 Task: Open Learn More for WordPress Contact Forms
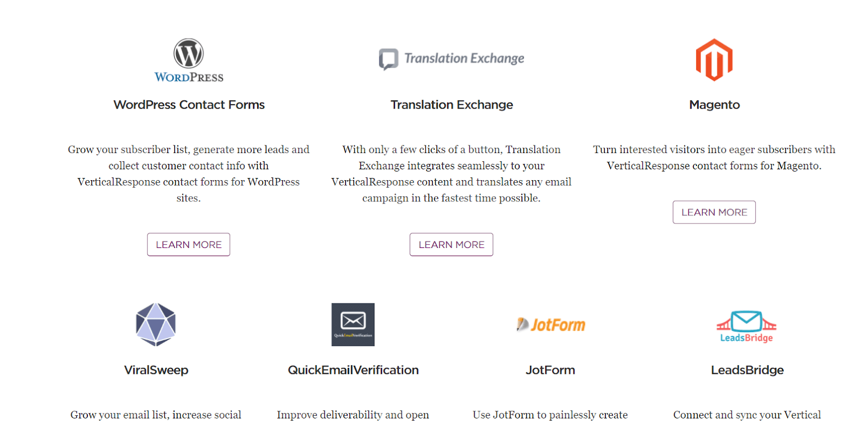coord(189,245)
